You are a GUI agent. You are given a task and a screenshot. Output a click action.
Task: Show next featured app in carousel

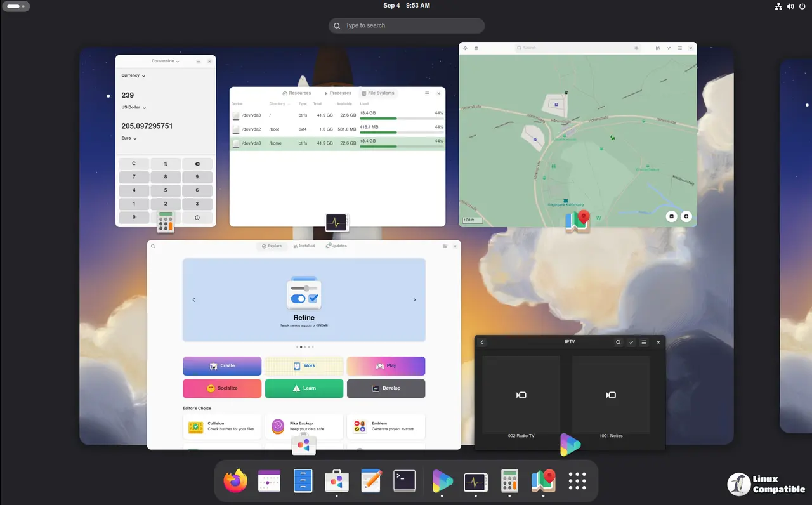[414, 300]
